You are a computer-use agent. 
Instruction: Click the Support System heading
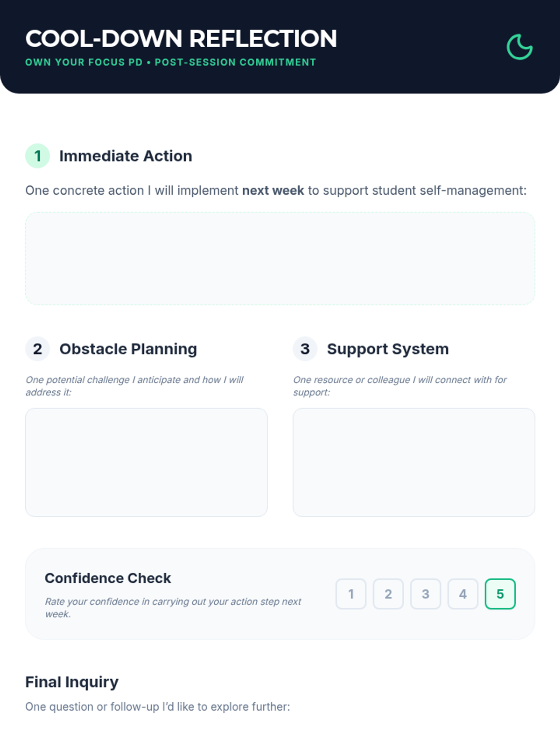pyautogui.click(x=388, y=349)
